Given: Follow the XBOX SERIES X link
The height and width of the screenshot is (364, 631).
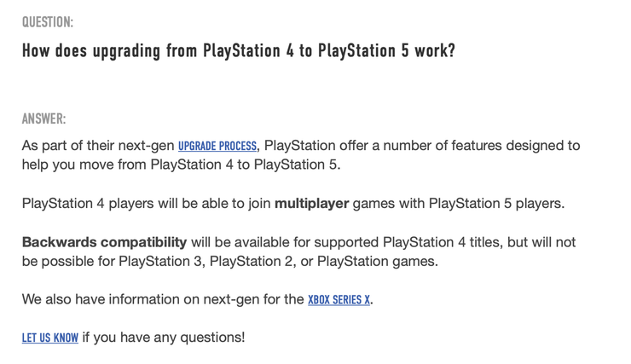Looking at the screenshot, I should point(339,299).
